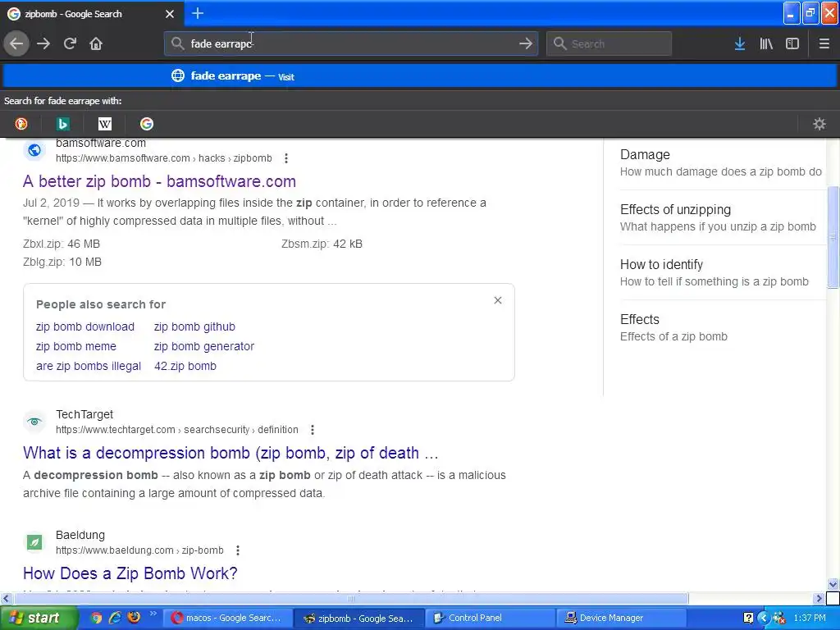Open the 'Damage' topic in side panel
840x630 pixels.
721,163
